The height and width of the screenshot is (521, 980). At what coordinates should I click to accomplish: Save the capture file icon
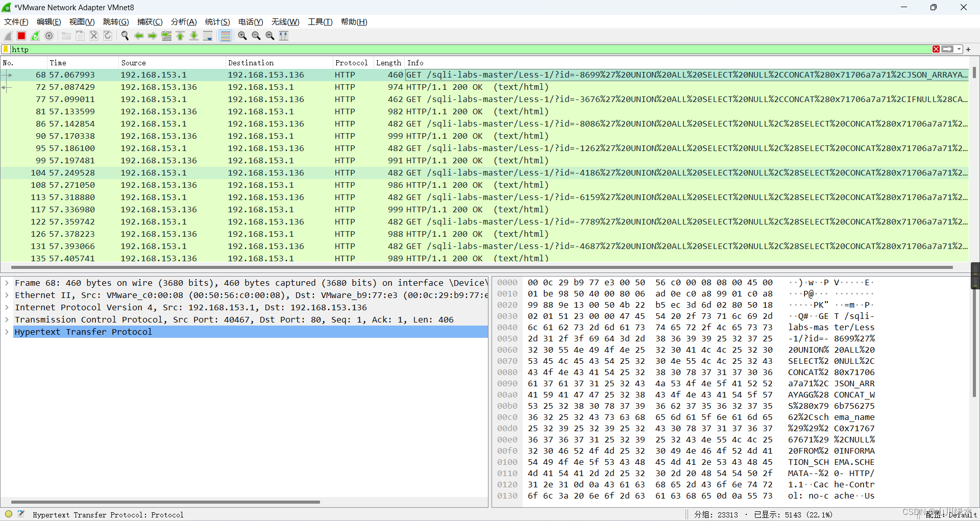pyautogui.click(x=80, y=36)
